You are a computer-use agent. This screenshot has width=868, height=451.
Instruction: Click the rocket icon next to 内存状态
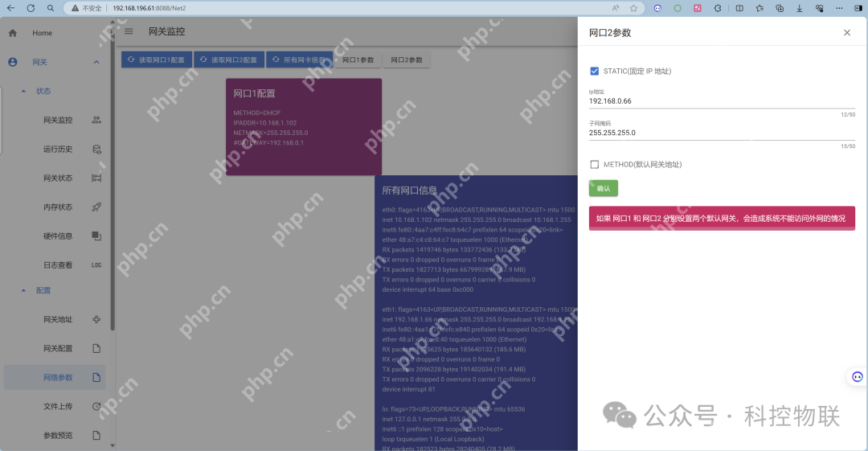point(96,207)
